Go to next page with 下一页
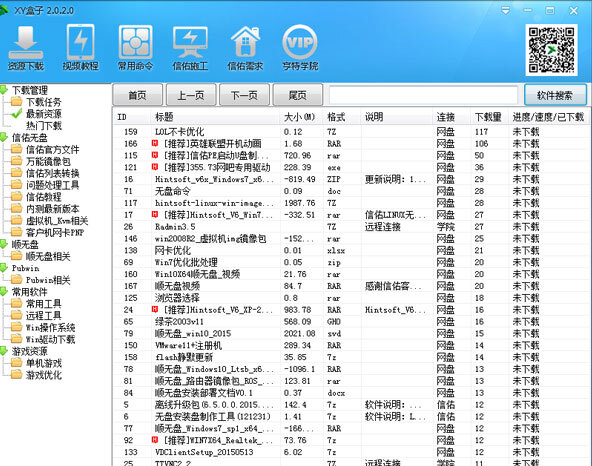The image size is (592, 466). tap(244, 95)
